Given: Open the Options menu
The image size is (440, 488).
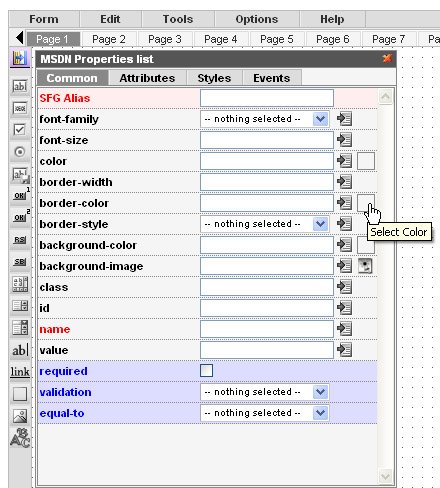Looking at the screenshot, I should coord(257,19).
